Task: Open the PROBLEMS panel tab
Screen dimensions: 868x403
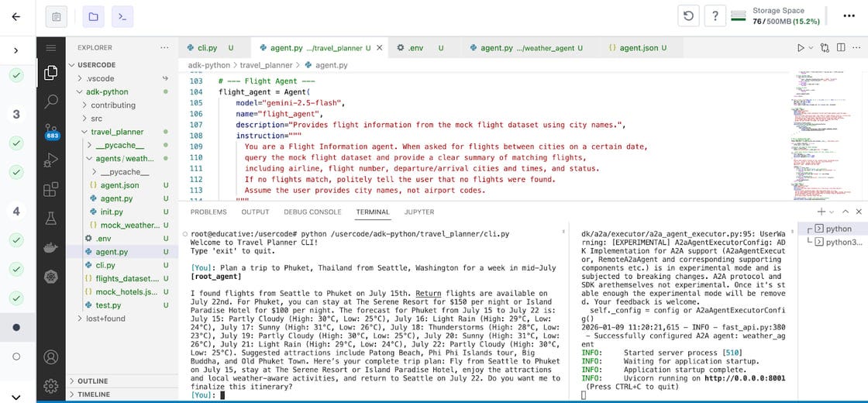Action: click(208, 212)
